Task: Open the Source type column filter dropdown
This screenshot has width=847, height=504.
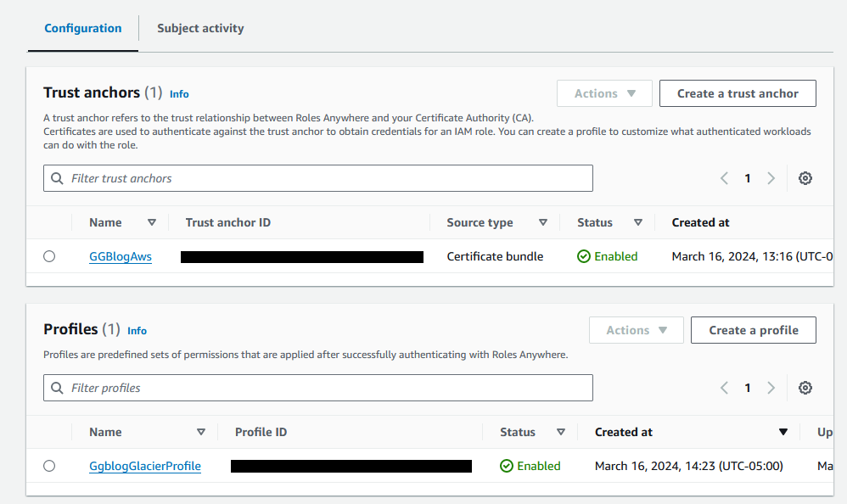Action: (542, 222)
